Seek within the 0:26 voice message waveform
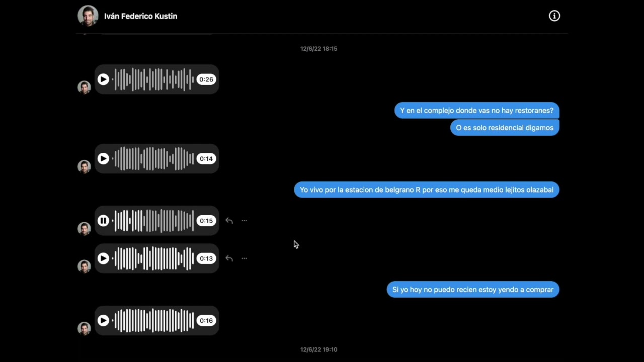This screenshot has height=362, width=644. [x=154, y=79]
